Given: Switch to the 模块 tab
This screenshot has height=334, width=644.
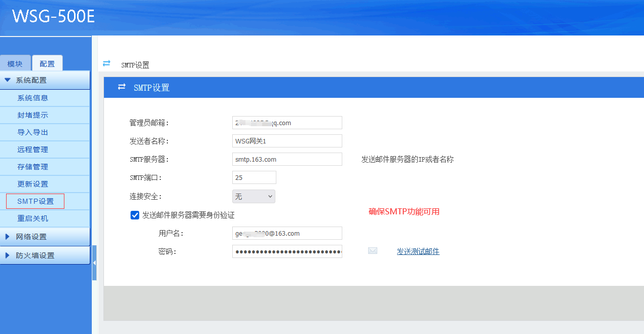Looking at the screenshot, I should (15, 64).
